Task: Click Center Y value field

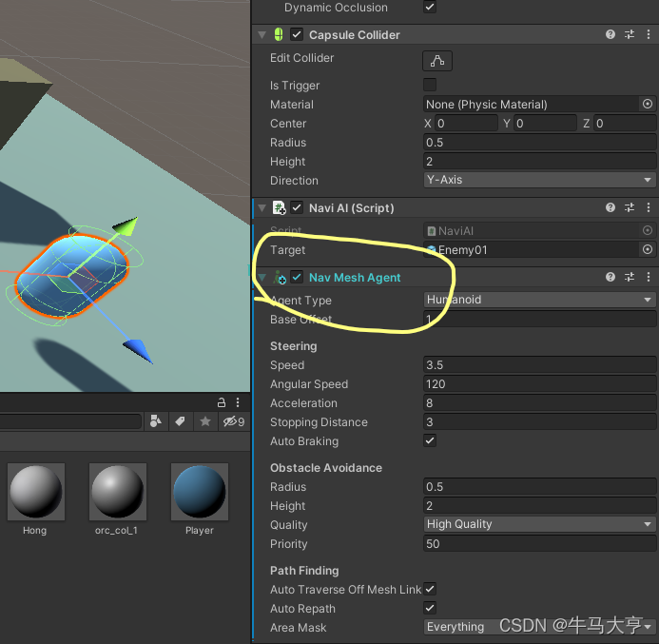Action: coord(545,123)
